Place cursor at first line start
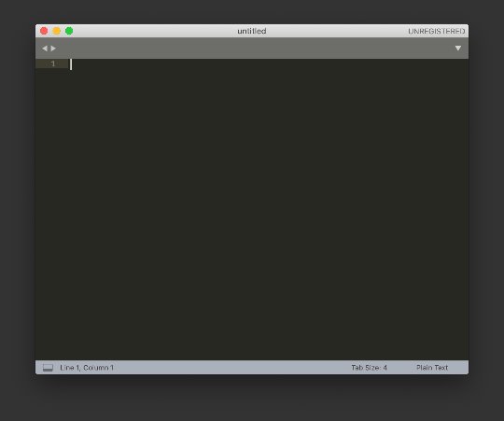This screenshot has width=504, height=421. coord(71,64)
